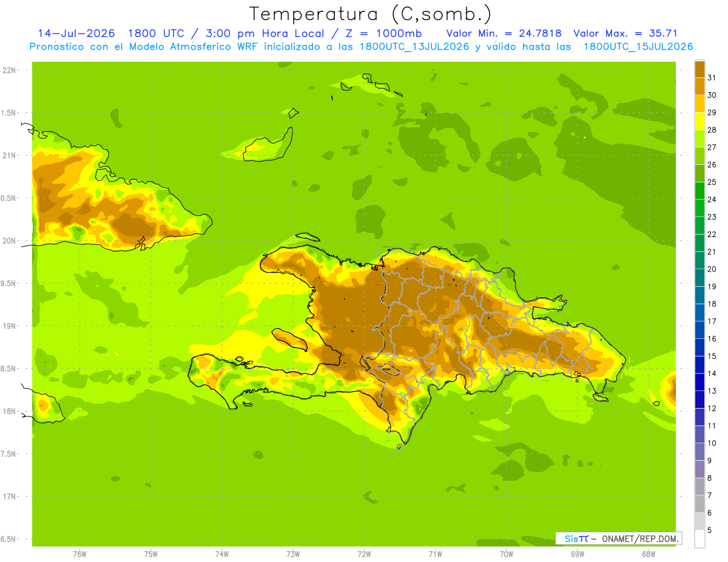Screen dimensions: 728x562
Task: Click the legend value "29"
Action: [712, 112]
